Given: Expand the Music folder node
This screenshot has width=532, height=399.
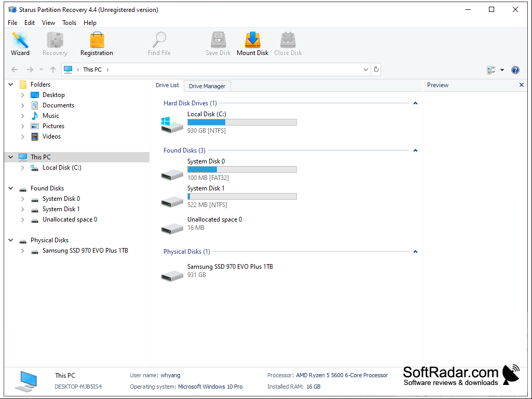Looking at the screenshot, I should click(23, 116).
